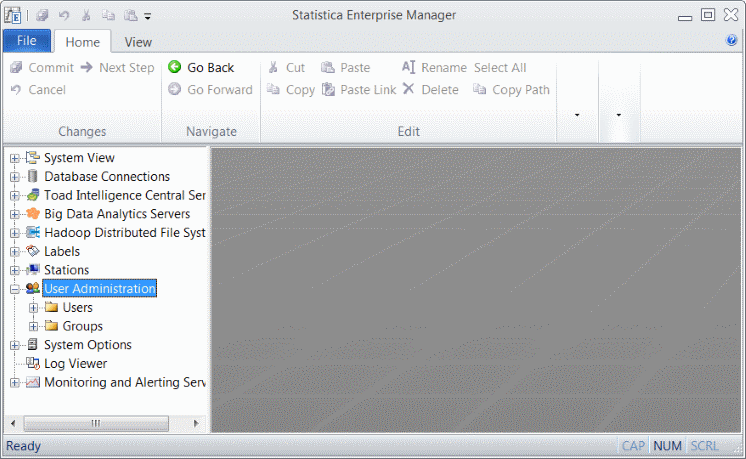Click the tree scrollbar right arrow
746x459 pixels.
coord(196,423)
